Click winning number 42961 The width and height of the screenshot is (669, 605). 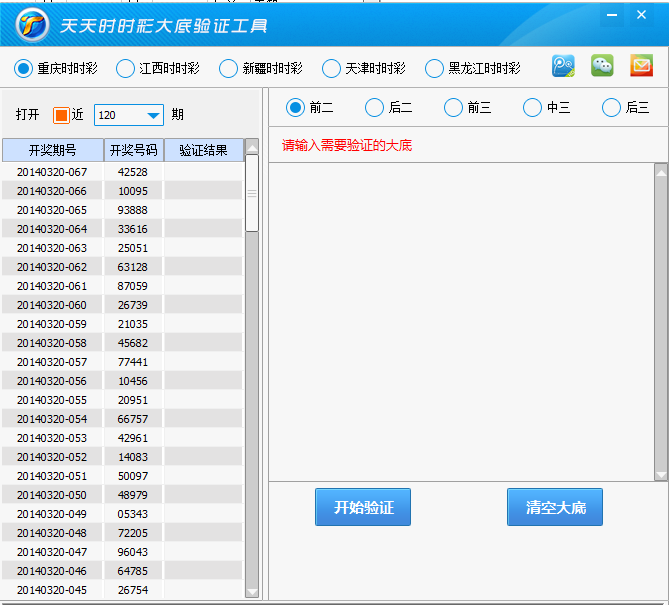point(133,438)
